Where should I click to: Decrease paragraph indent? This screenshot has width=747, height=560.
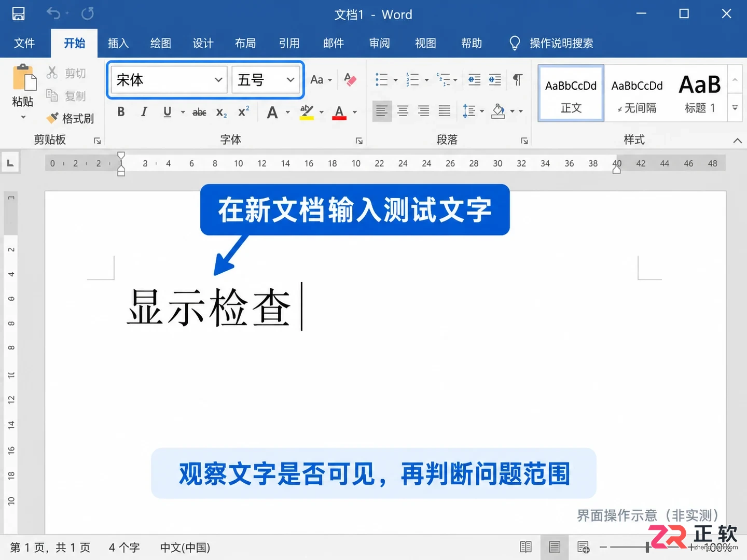pos(474,80)
